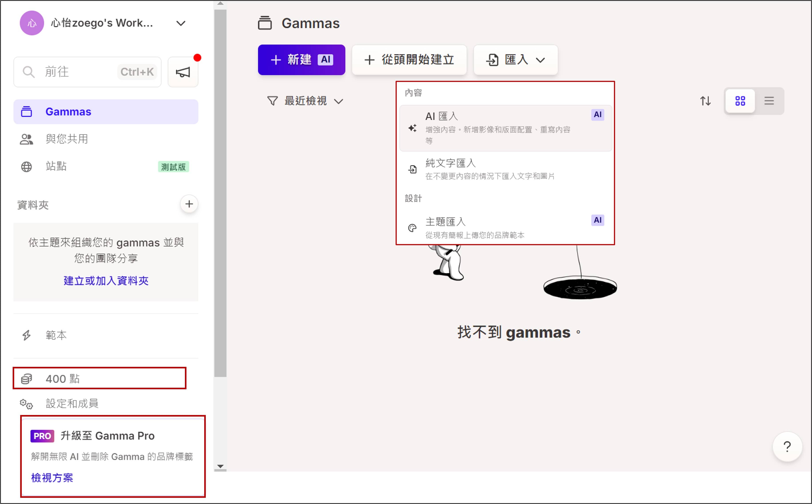Open the 最近檢視 filter dropdown
Screen dimensions: 812x504
[x=305, y=101]
